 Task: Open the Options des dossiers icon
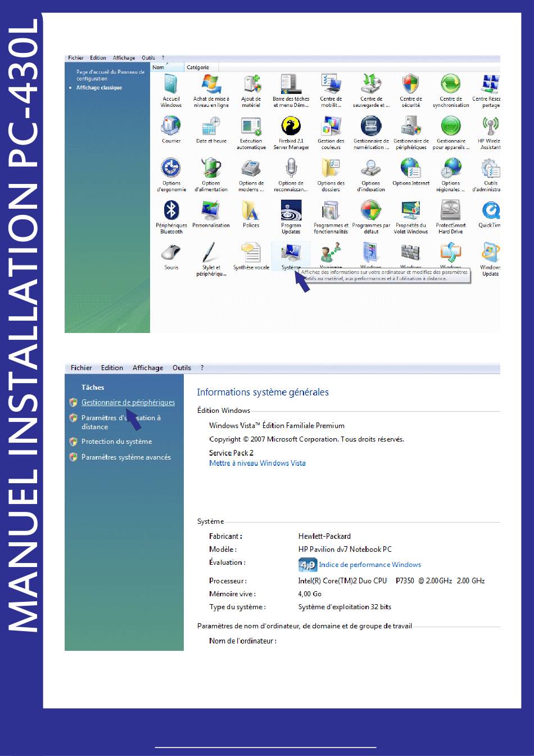coord(331,169)
